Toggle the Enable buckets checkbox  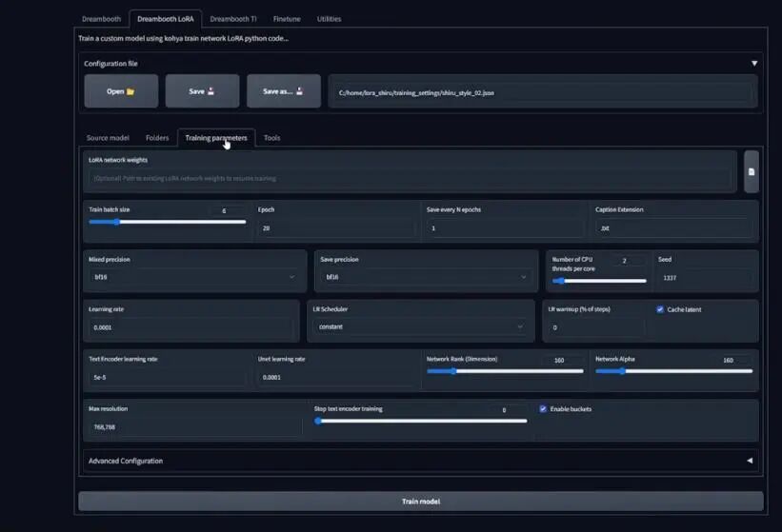click(543, 409)
